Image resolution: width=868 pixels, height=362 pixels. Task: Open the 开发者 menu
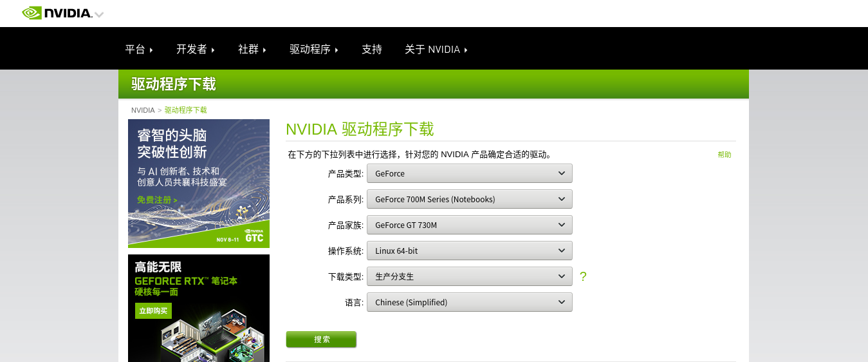click(x=196, y=50)
